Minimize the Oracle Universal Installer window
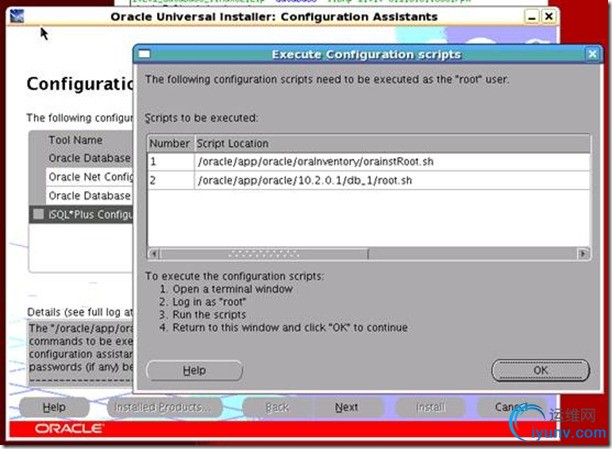Screen dimensions: 612x449 [x=532, y=17]
